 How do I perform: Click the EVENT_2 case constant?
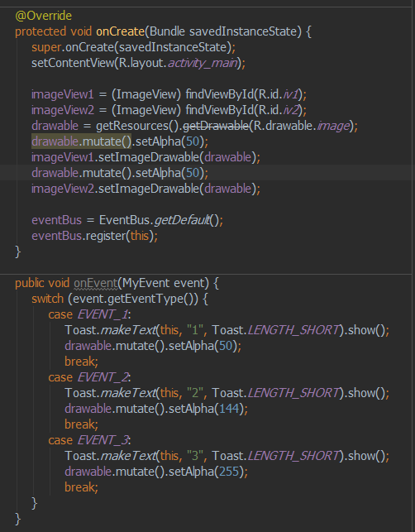click(103, 377)
